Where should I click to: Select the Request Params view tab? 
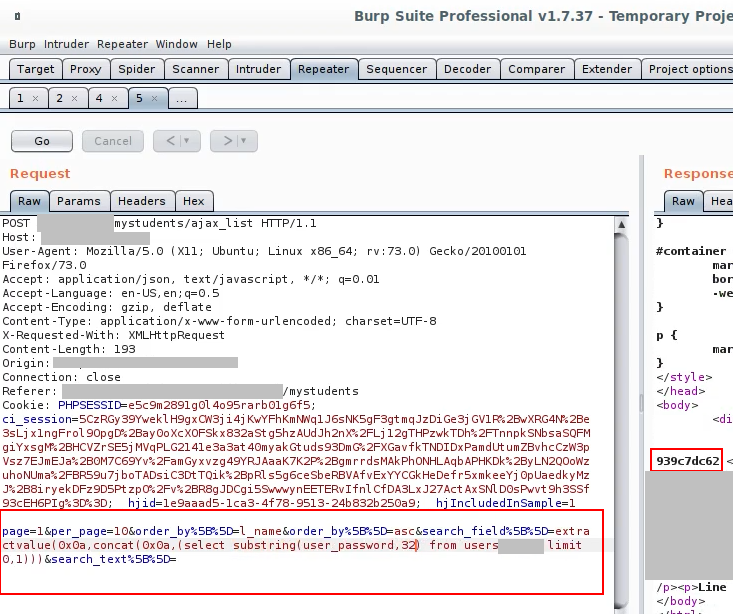[x=79, y=201]
